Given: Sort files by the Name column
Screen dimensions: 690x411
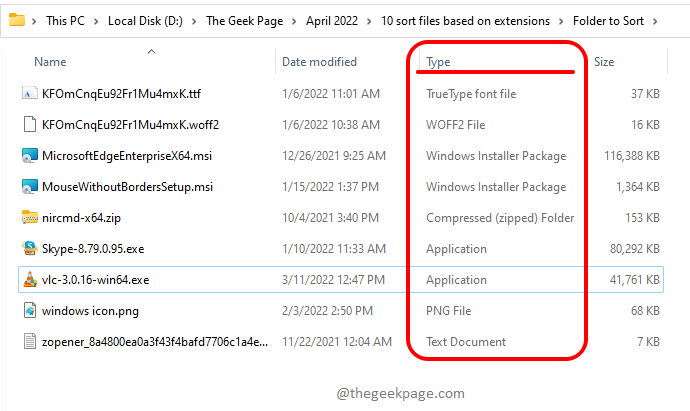Looking at the screenshot, I should [50, 62].
